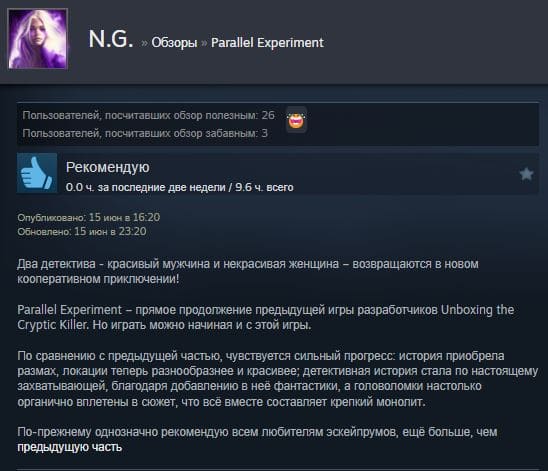This screenshot has height=471, width=548.
Task: Open the предыдущую часть link
Action: 70,447
